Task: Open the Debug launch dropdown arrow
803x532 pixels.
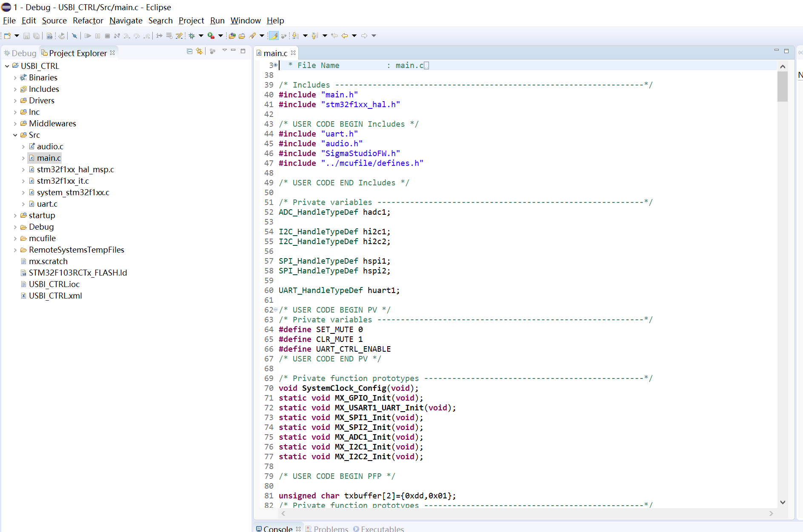Action: pyautogui.click(x=201, y=36)
